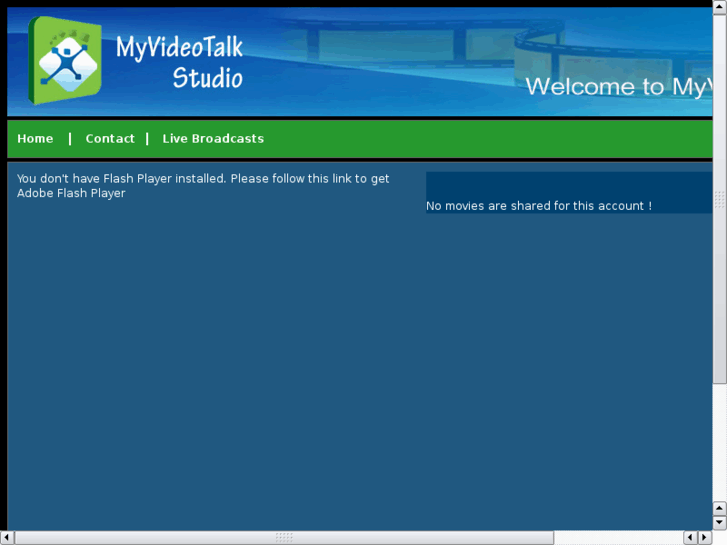Click the Welcome banner heading
Image resolution: width=727 pixels, height=545 pixels.
(619, 87)
